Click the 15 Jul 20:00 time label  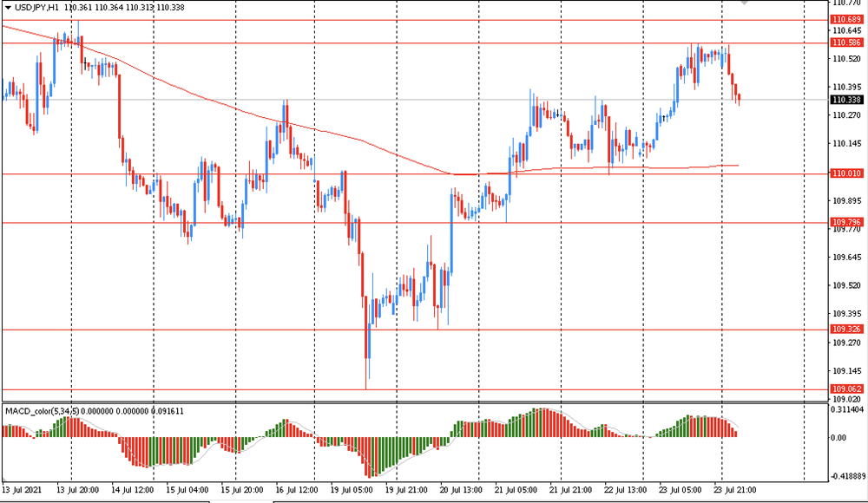[x=242, y=490]
